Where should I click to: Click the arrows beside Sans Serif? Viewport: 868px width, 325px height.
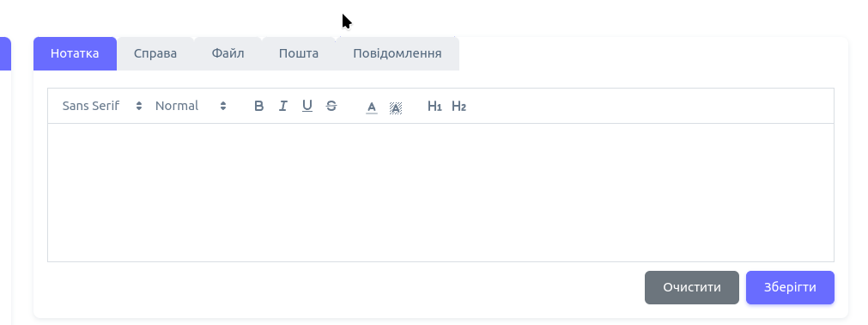139,106
